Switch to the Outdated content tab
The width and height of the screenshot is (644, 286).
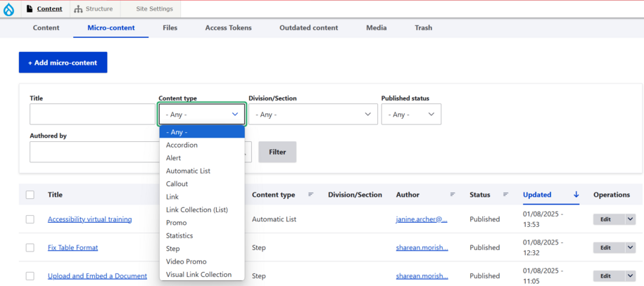(308, 28)
